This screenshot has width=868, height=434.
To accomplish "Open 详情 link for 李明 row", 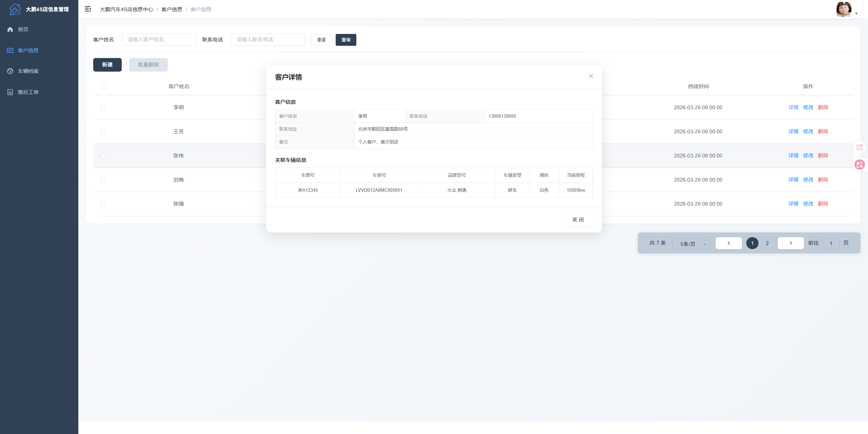I will click(x=793, y=108).
